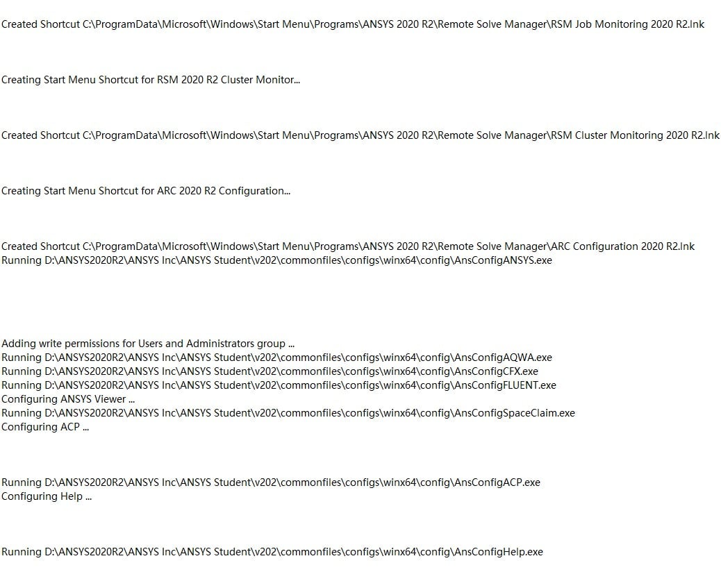This screenshot has width=721, height=588.
Task: Click the AnsConfigCFX.exe line
Action: (x=270, y=371)
